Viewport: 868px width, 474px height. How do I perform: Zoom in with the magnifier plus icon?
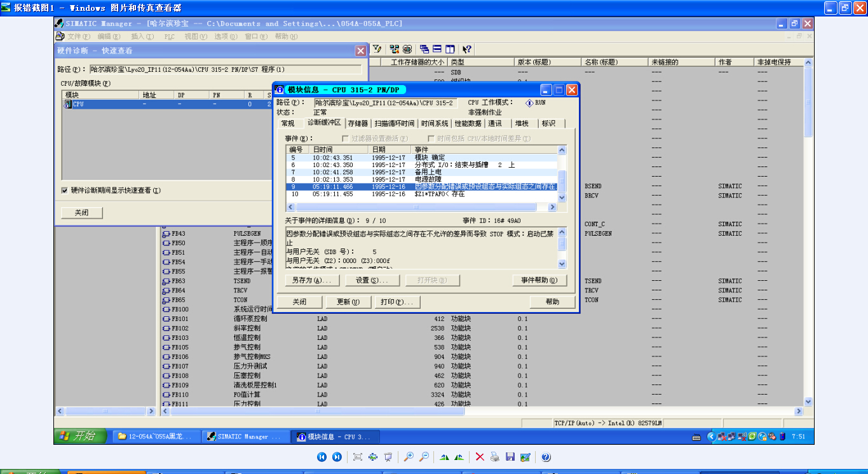[409, 457]
